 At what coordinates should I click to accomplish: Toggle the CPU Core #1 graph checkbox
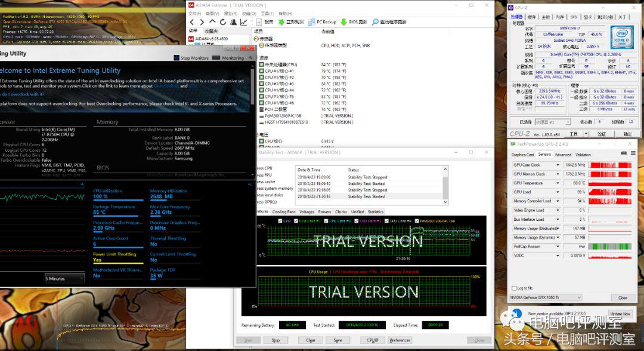[296, 221]
